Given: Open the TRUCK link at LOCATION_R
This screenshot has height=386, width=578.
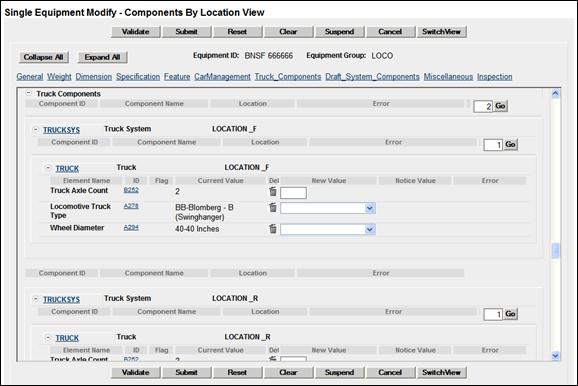Looking at the screenshot, I should tap(67, 338).
